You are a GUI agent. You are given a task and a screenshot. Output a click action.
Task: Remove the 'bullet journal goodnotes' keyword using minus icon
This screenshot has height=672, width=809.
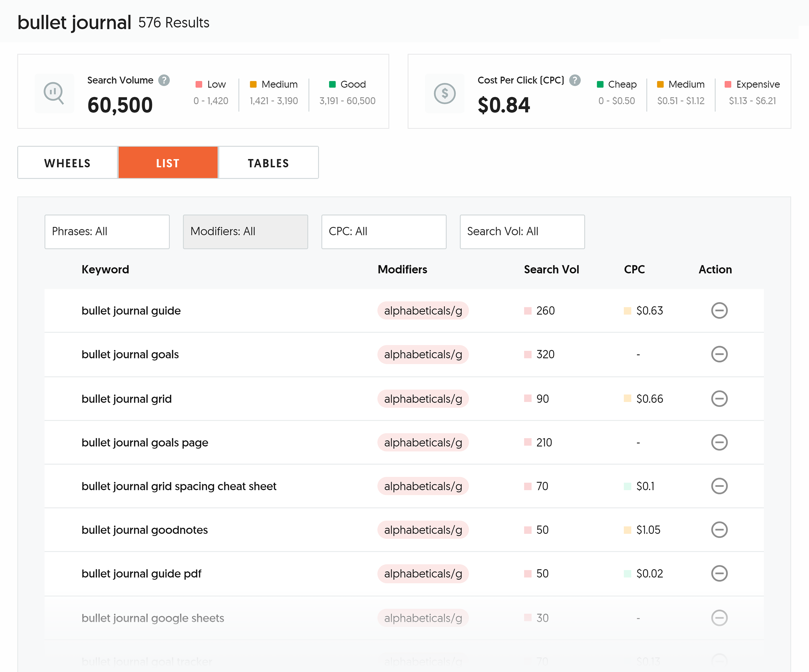[720, 530]
